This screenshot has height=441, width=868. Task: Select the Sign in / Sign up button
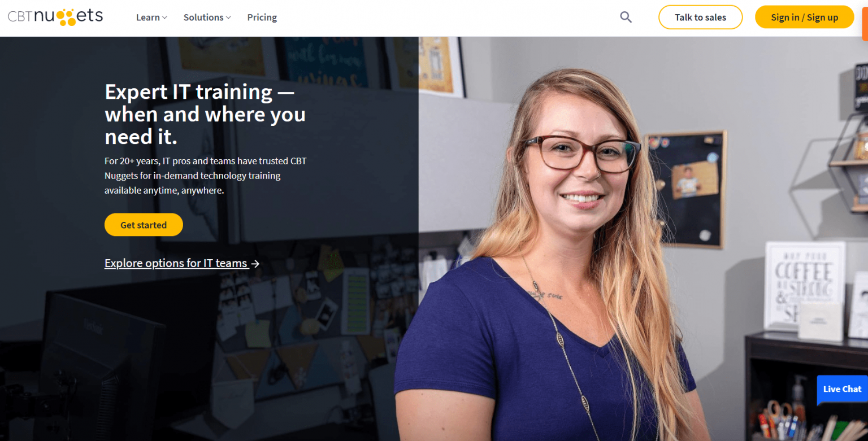(804, 17)
